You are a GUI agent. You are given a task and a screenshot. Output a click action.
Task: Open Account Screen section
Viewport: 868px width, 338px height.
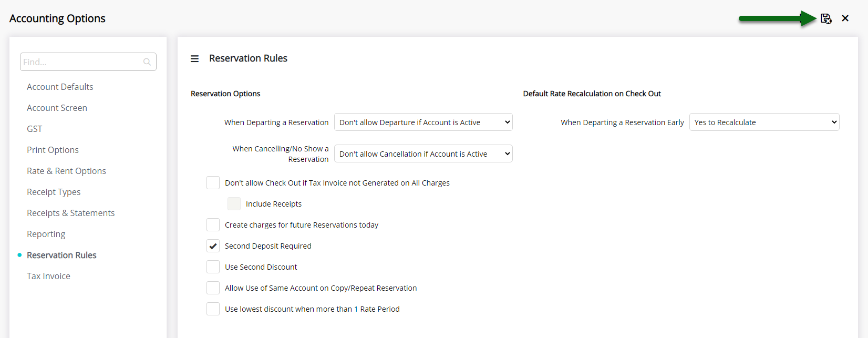click(57, 108)
